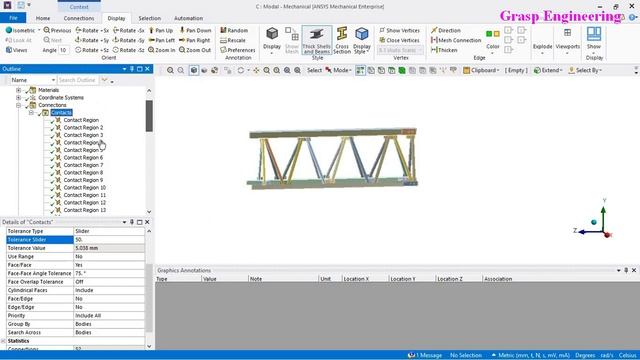Toggle the highlighted selection filter icon

pyautogui.click(x=360, y=70)
